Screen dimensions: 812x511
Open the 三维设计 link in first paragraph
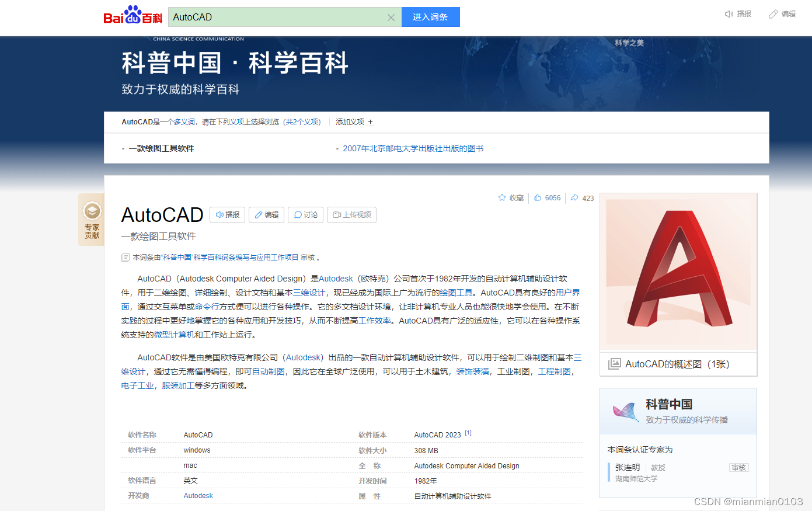click(x=309, y=293)
